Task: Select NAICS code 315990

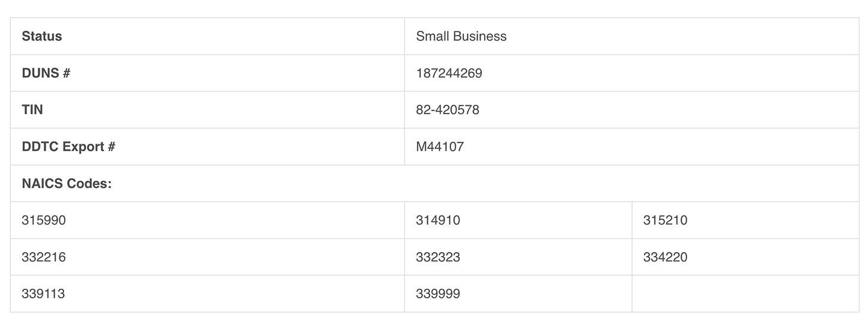Action: coord(43,220)
